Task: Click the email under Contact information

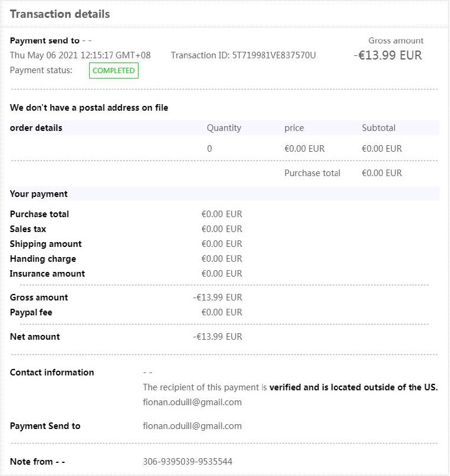Action: [192, 402]
